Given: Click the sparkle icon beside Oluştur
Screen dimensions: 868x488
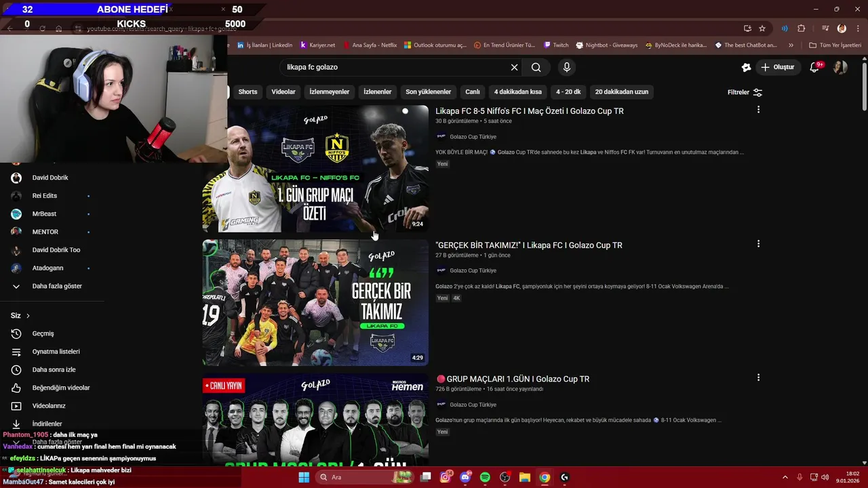Looking at the screenshot, I should click(746, 67).
